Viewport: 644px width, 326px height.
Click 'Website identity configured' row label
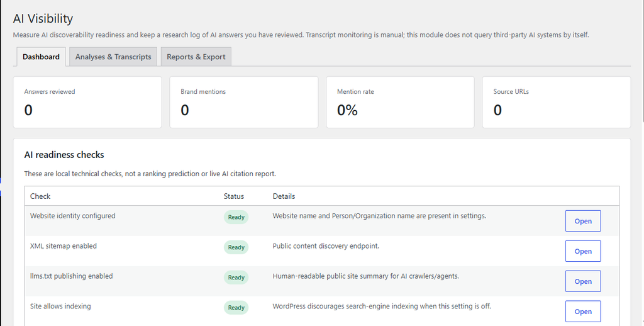tap(73, 216)
